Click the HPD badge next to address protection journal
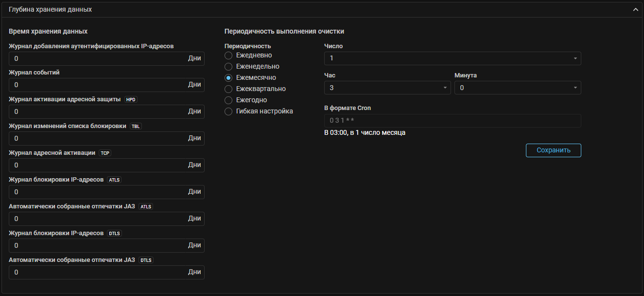Image resolution: width=644 pixels, height=296 pixels. pyautogui.click(x=131, y=99)
